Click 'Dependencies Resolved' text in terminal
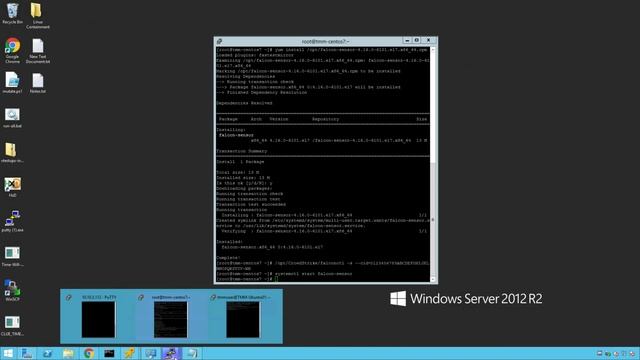This screenshot has height=360, width=640. [244, 103]
